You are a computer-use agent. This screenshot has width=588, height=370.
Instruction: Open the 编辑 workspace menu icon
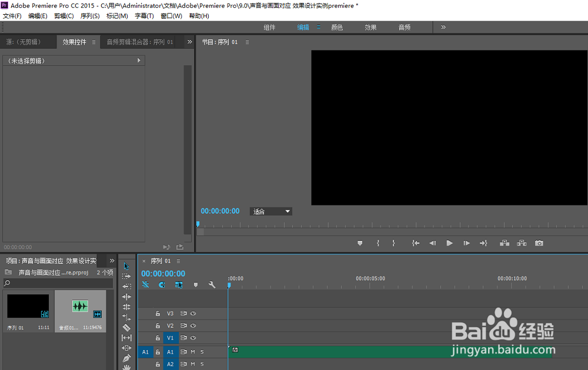[318, 27]
